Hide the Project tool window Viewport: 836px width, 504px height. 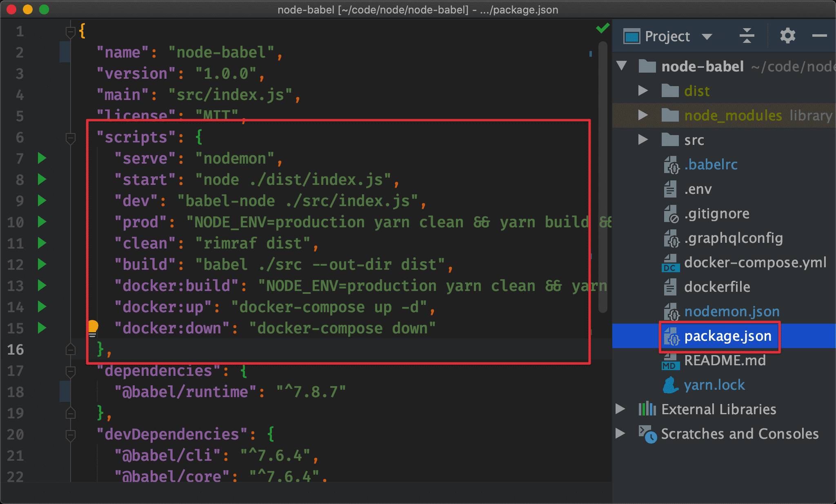(819, 36)
